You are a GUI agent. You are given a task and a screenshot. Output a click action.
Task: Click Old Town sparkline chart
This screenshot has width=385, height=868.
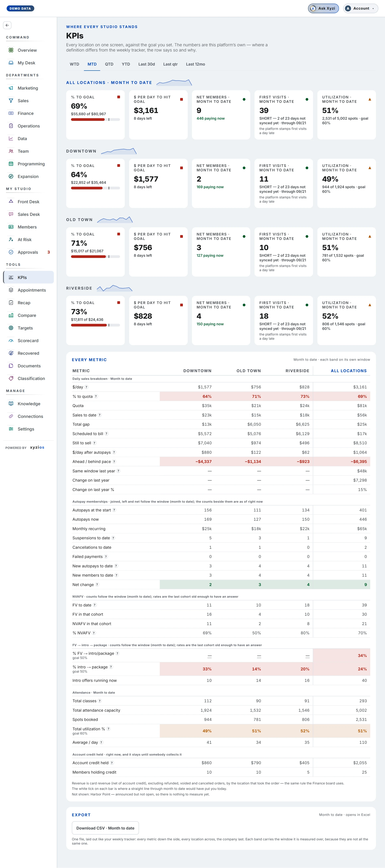click(115, 220)
